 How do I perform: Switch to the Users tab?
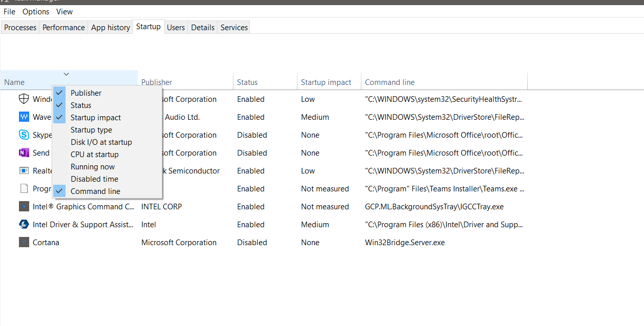click(176, 27)
